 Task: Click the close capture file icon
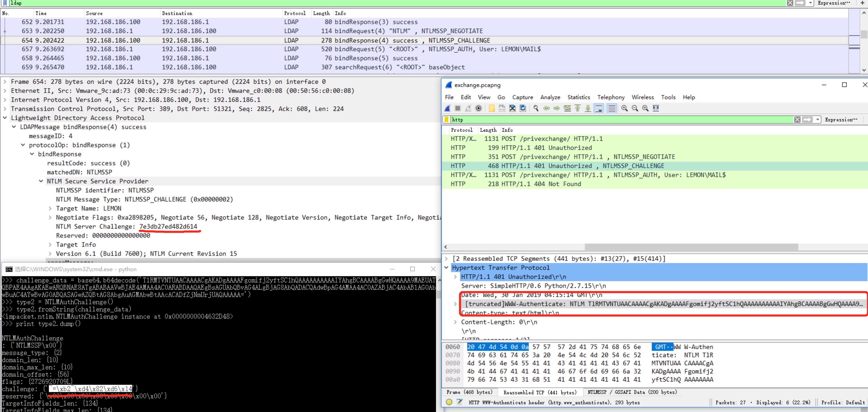point(512,108)
